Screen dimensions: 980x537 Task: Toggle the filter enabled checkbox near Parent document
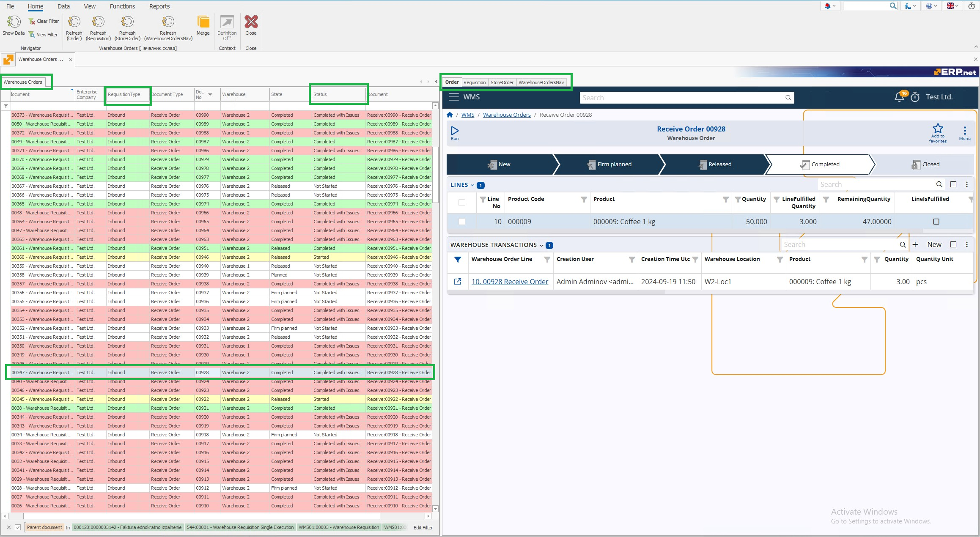pos(18,527)
